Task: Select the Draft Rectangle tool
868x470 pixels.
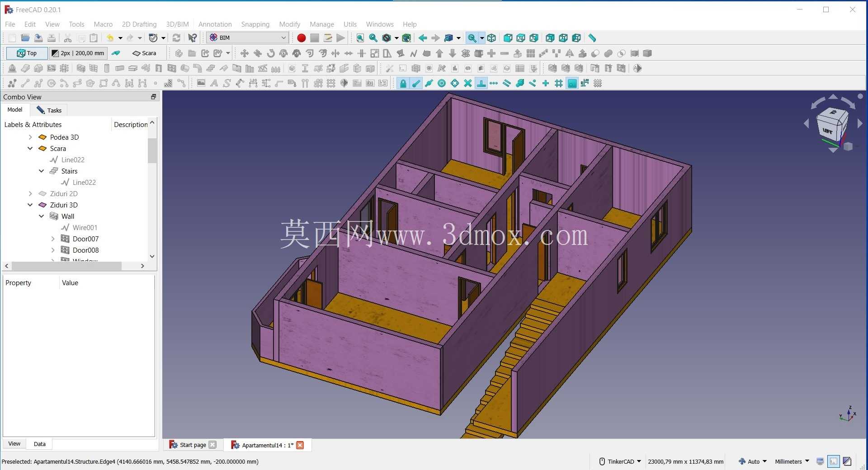Action: click(104, 83)
